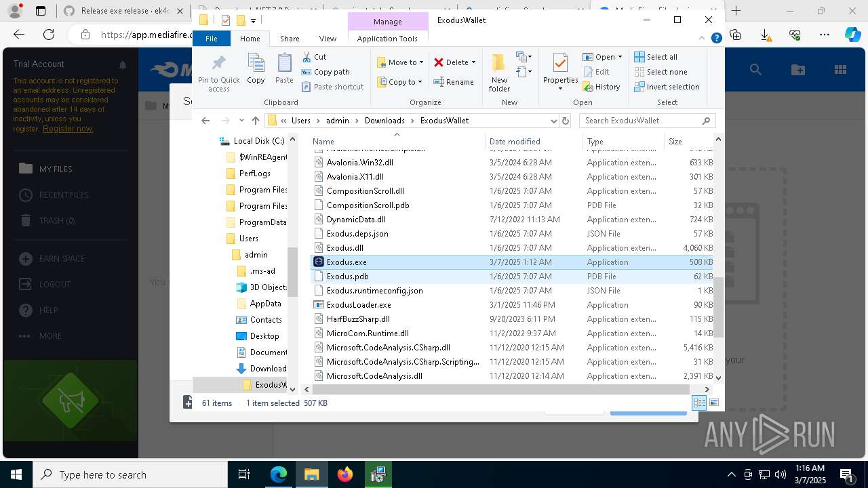Screen dimensions: 868x488
Task: Select Exodus.deps.json file
Action: click(x=357, y=234)
